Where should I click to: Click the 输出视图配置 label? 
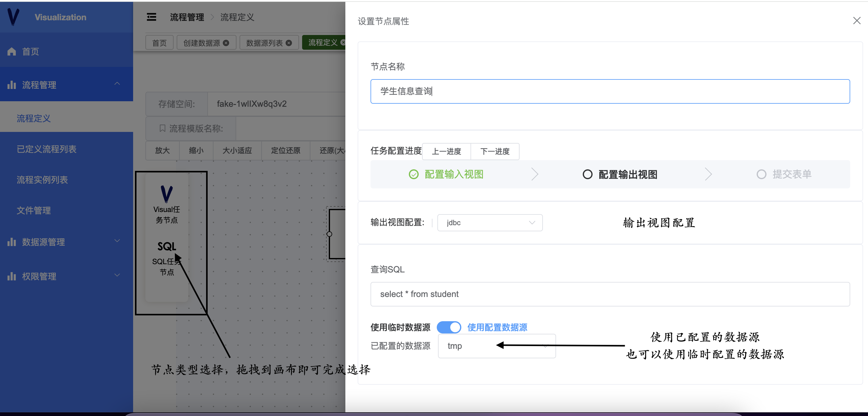(x=397, y=222)
